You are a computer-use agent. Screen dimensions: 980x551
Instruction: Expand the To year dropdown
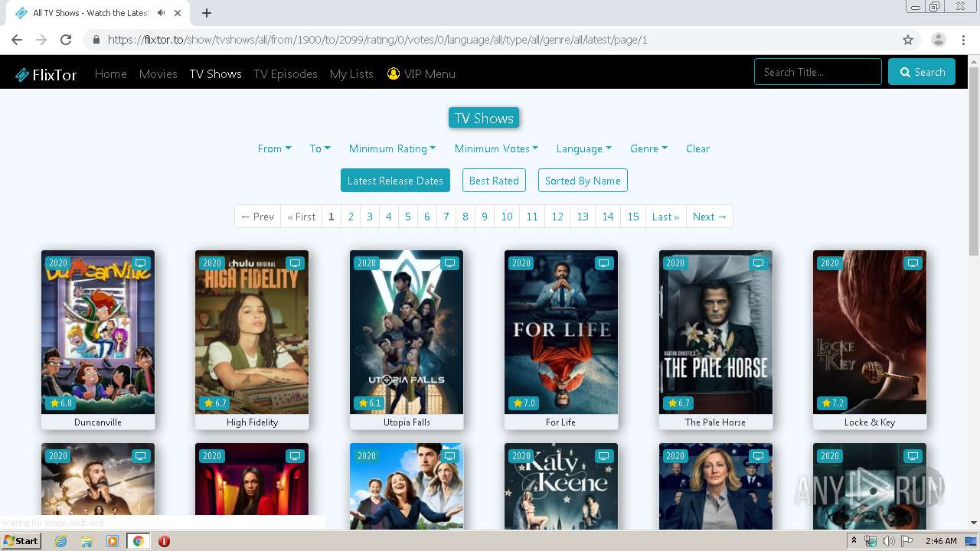(x=320, y=148)
